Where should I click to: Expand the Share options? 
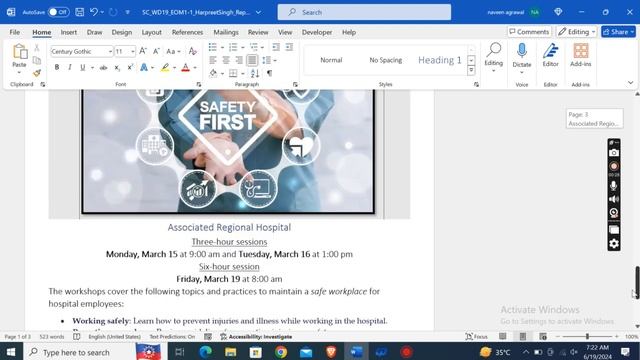point(632,32)
